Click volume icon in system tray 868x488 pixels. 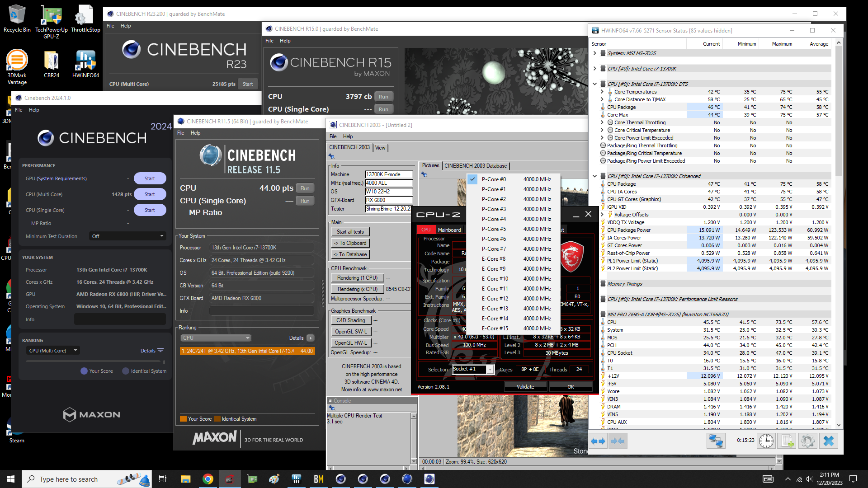[809, 479]
